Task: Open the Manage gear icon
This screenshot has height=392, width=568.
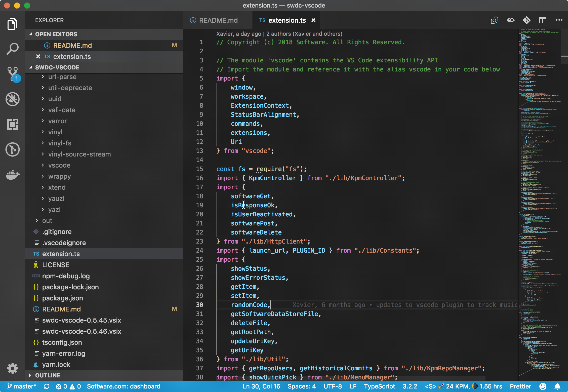Action: coord(12,368)
